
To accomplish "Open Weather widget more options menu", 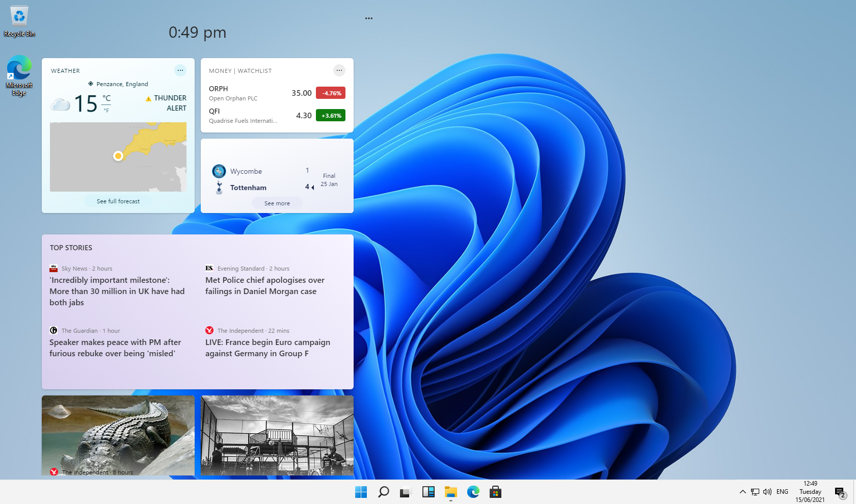I will tap(180, 70).
